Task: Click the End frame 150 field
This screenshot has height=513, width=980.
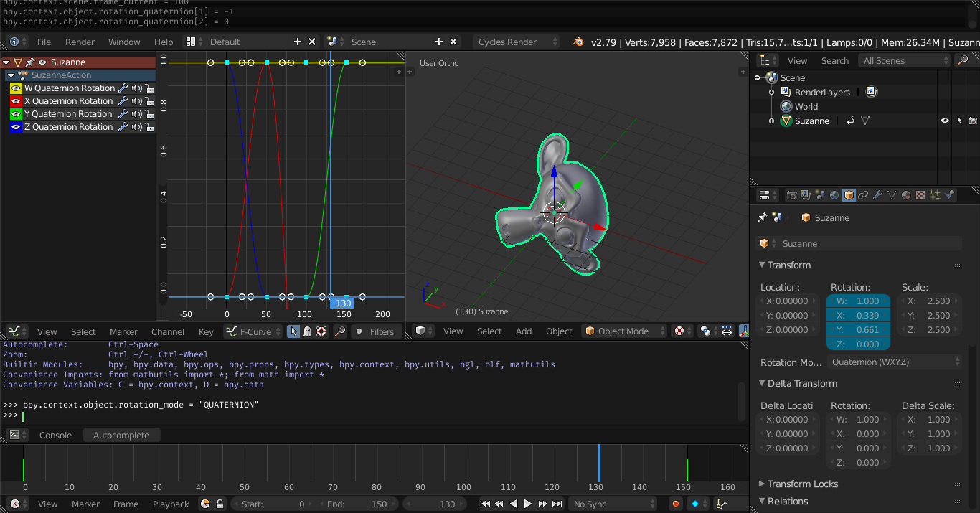Action: (x=357, y=504)
